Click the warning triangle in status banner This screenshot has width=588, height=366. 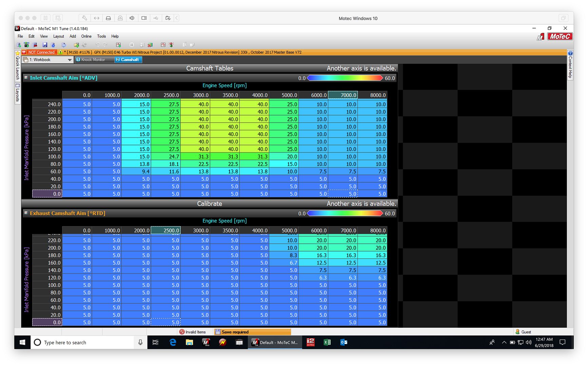click(60, 52)
